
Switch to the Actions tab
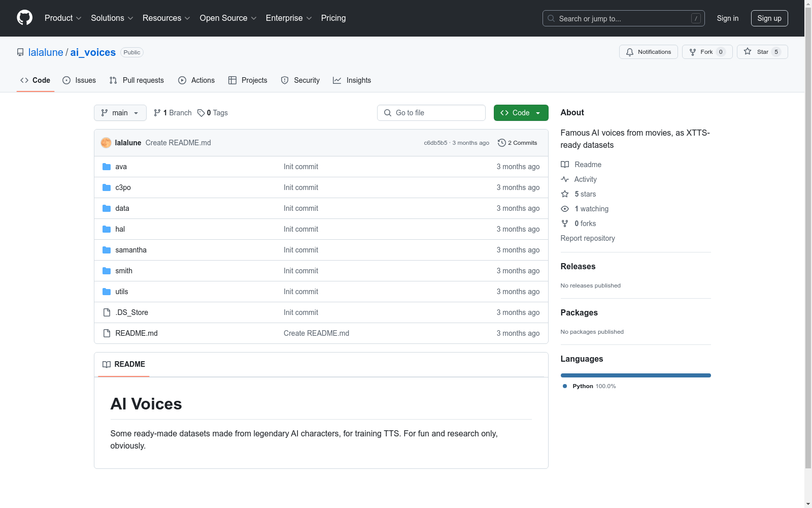196,80
